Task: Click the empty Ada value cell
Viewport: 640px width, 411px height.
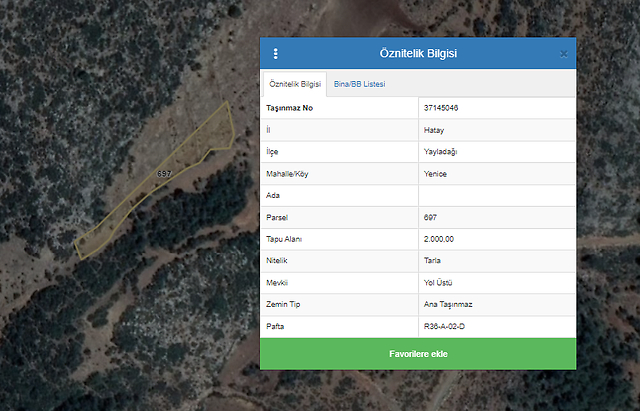Action: click(496, 196)
